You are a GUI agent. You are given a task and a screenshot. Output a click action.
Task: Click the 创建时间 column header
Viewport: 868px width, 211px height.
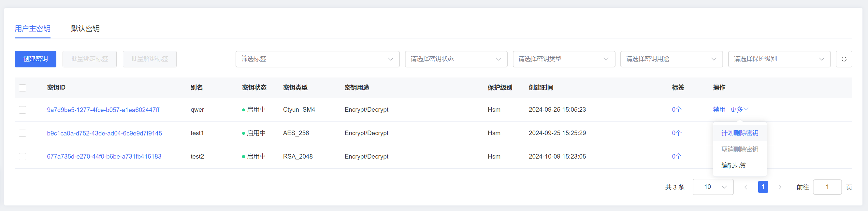541,88
